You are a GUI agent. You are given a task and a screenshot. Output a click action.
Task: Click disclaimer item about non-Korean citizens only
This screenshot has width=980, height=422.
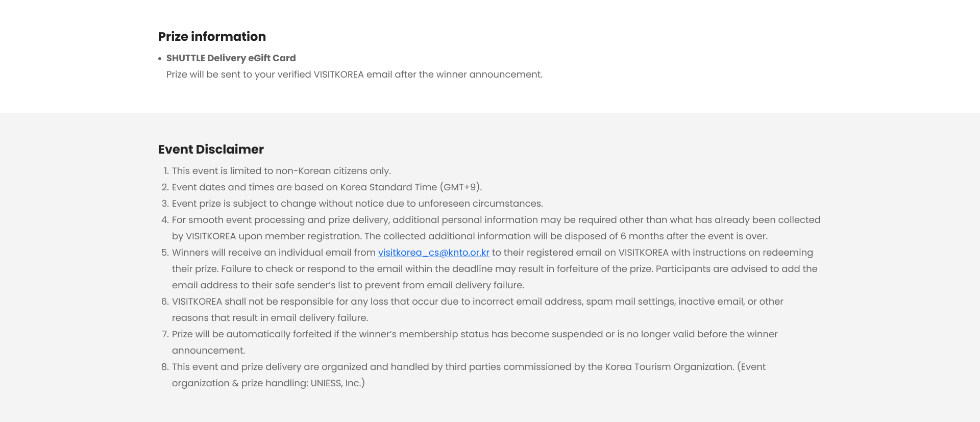[x=281, y=171]
